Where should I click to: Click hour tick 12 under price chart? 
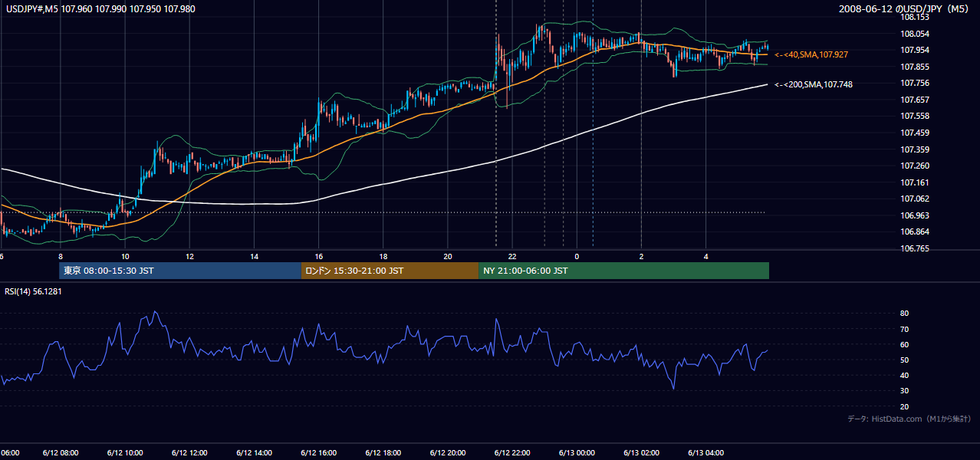[189, 257]
